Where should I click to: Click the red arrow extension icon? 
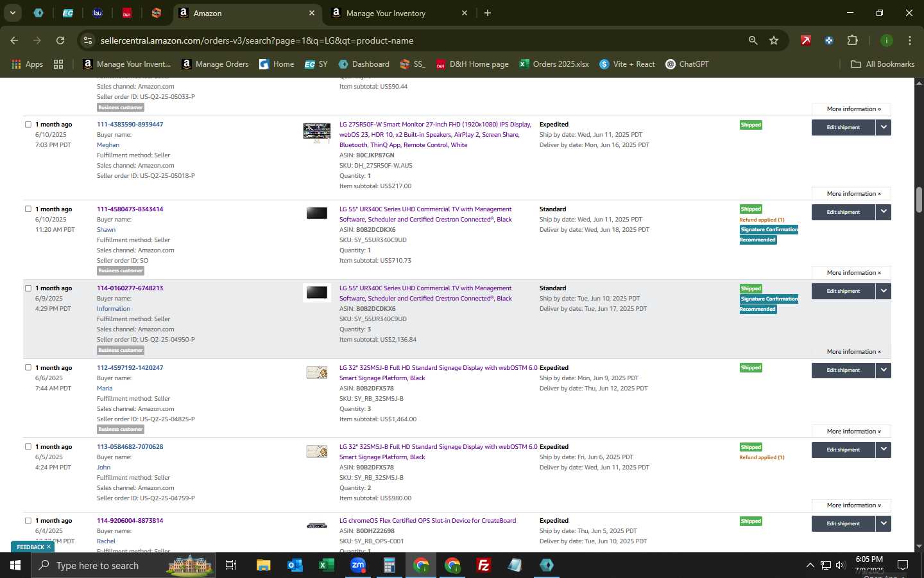coord(805,40)
